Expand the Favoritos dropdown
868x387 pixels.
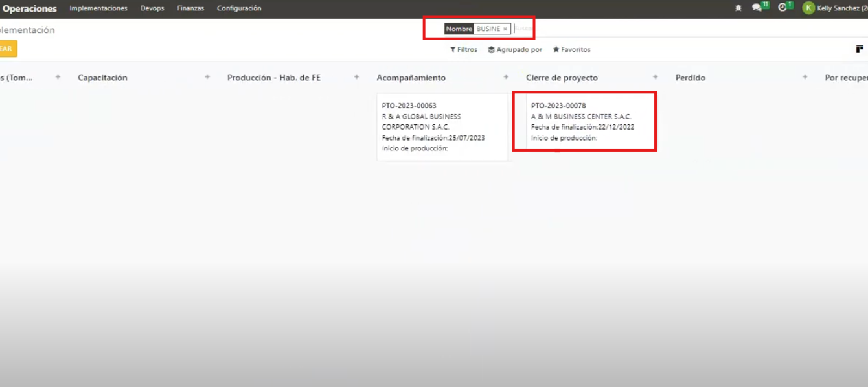pos(571,49)
